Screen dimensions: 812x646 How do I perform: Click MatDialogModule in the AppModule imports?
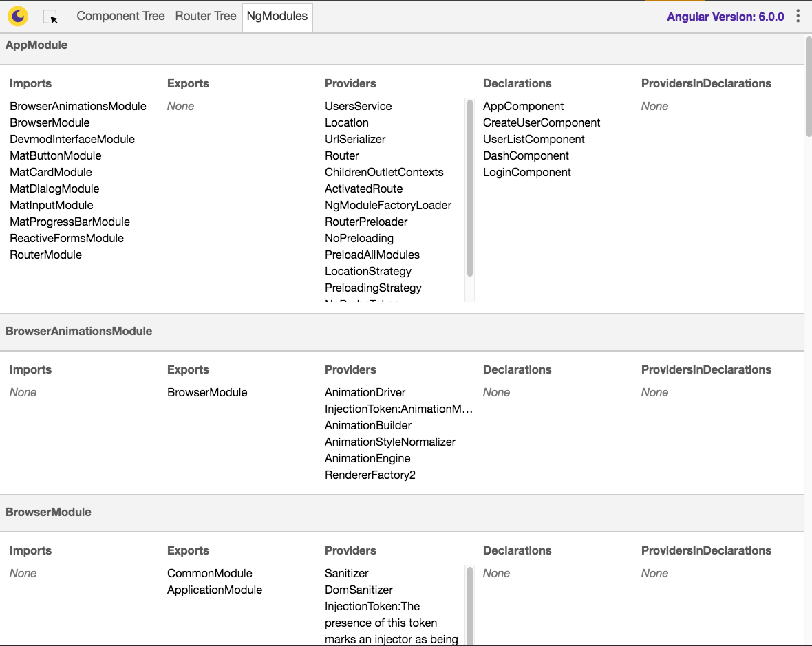(54, 189)
